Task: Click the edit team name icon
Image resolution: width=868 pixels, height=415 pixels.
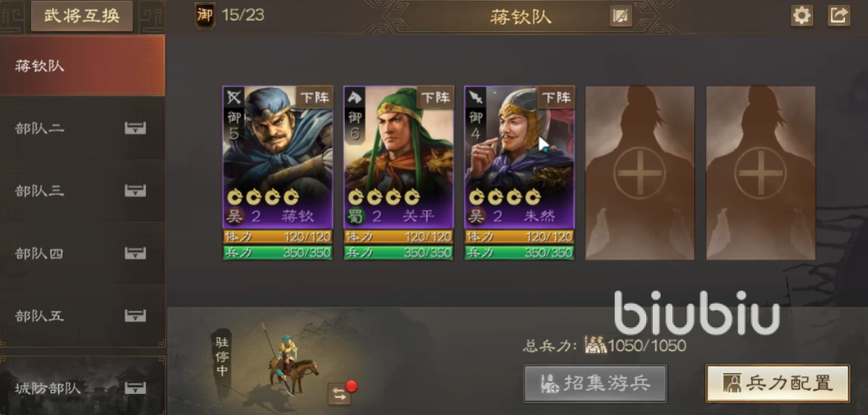Action: pos(621,17)
